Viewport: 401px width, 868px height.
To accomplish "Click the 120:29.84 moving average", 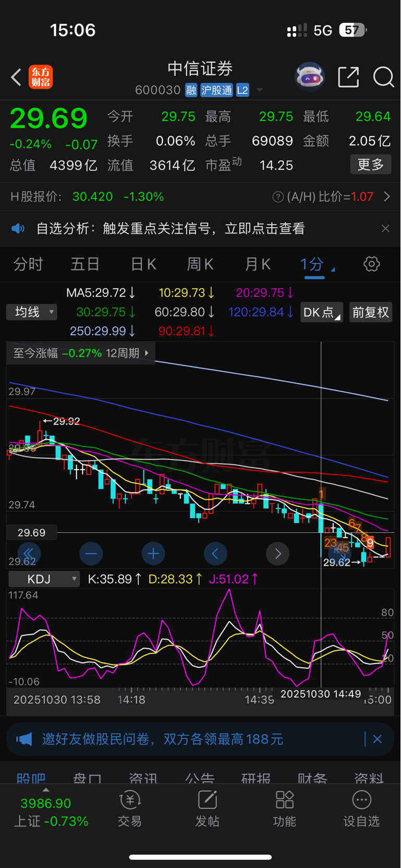I will point(261,312).
